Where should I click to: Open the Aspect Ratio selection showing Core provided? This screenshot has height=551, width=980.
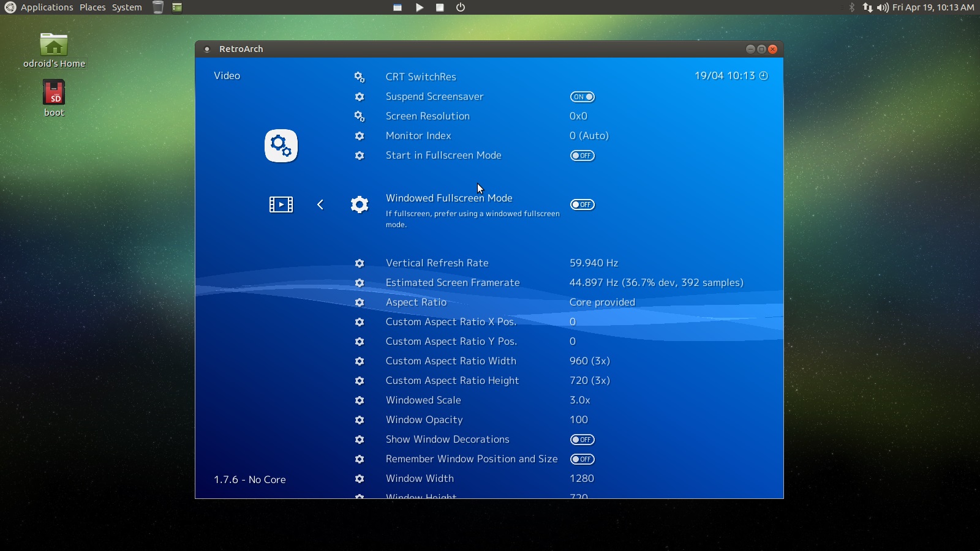[x=602, y=302]
